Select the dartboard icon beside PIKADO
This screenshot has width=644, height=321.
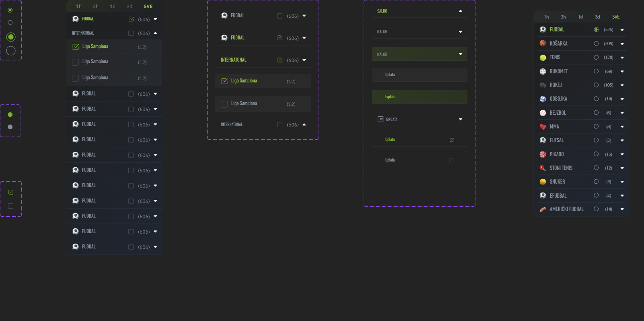[x=543, y=154]
